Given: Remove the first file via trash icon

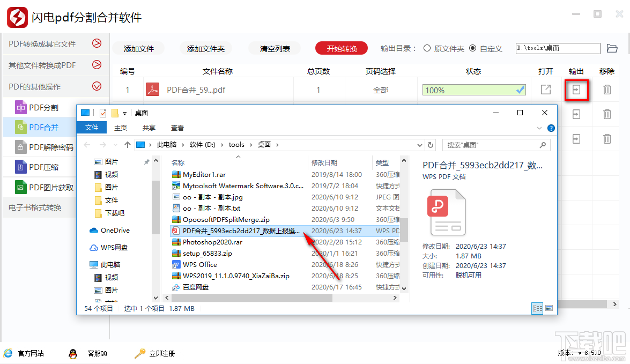Looking at the screenshot, I should (606, 90).
